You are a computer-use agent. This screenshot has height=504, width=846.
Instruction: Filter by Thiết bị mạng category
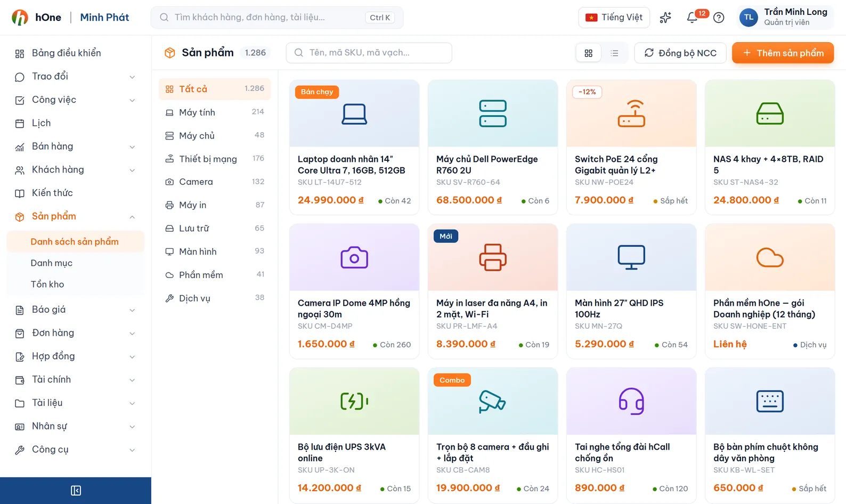215,159
